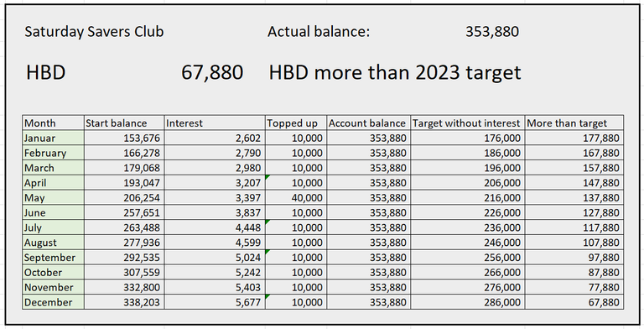Image resolution: width=644 pixels, height=329 pixels.
Task: Click the large 67,880 HBD value
Action: (212, 72)
